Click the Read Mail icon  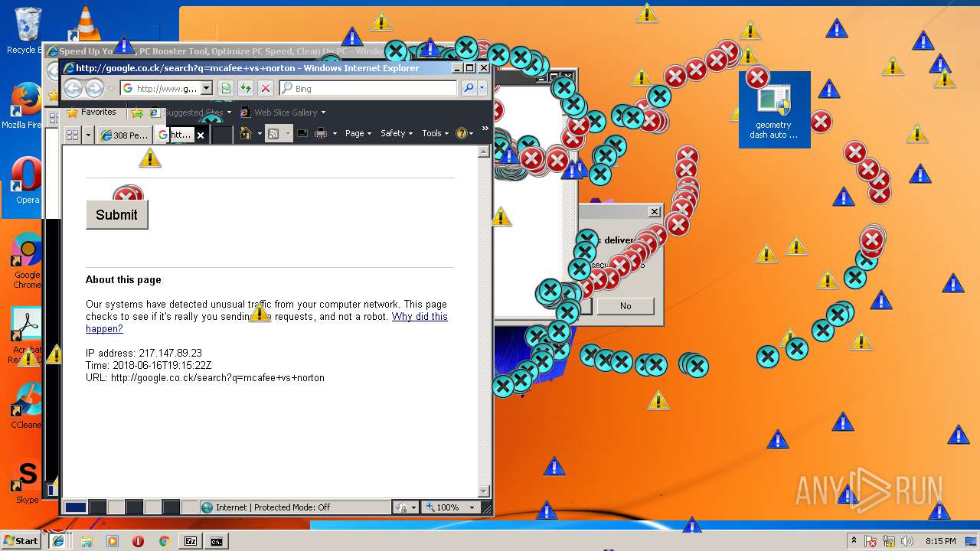tap(302, 134)
